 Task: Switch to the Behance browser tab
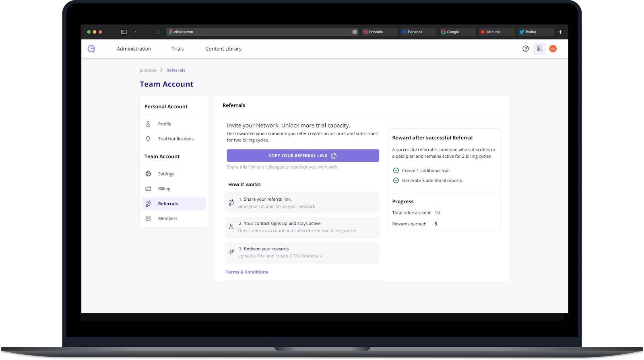(x=419, y=32)
